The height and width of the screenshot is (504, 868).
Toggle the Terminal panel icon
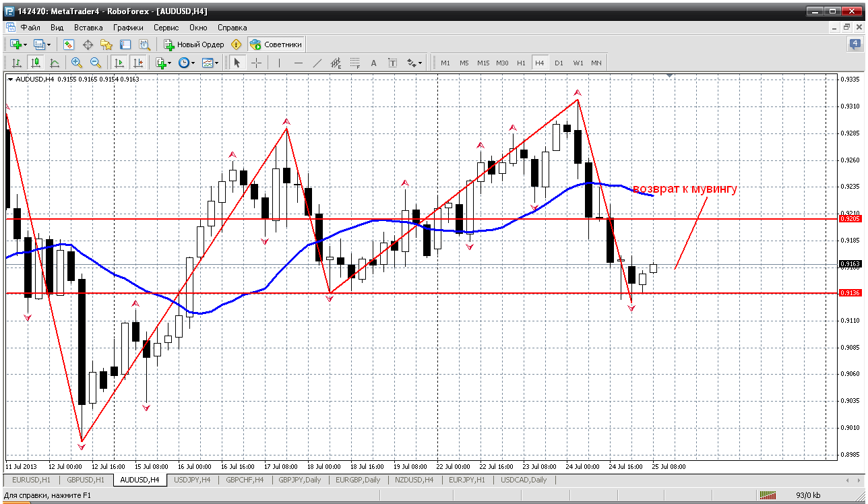pos(125,44)
